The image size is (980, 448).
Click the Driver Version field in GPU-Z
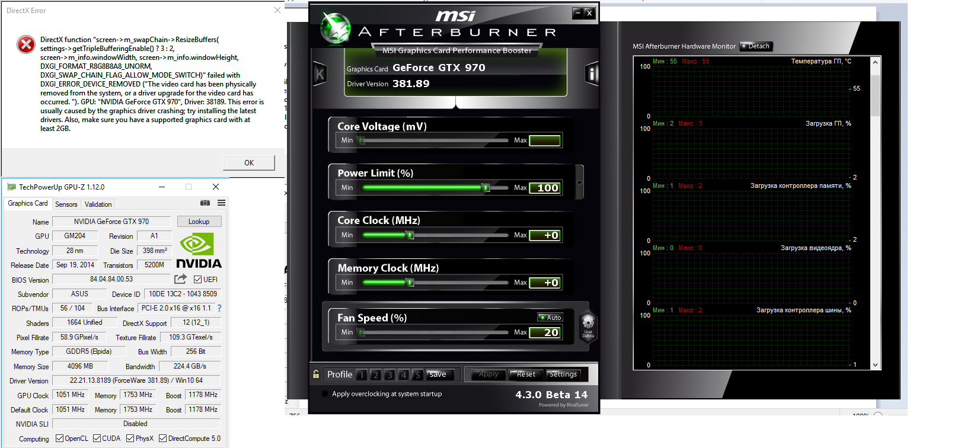coord(136,380)
